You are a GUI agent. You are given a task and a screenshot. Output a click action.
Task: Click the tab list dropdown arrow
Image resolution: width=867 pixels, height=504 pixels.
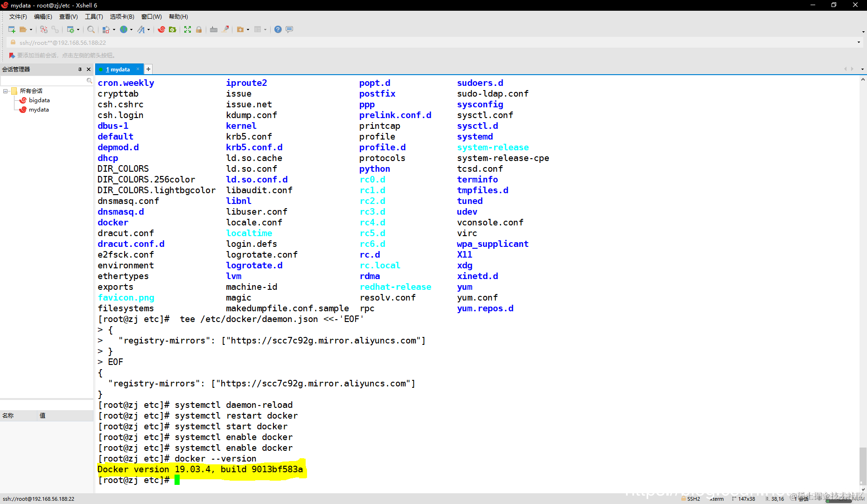coord(862,69)
